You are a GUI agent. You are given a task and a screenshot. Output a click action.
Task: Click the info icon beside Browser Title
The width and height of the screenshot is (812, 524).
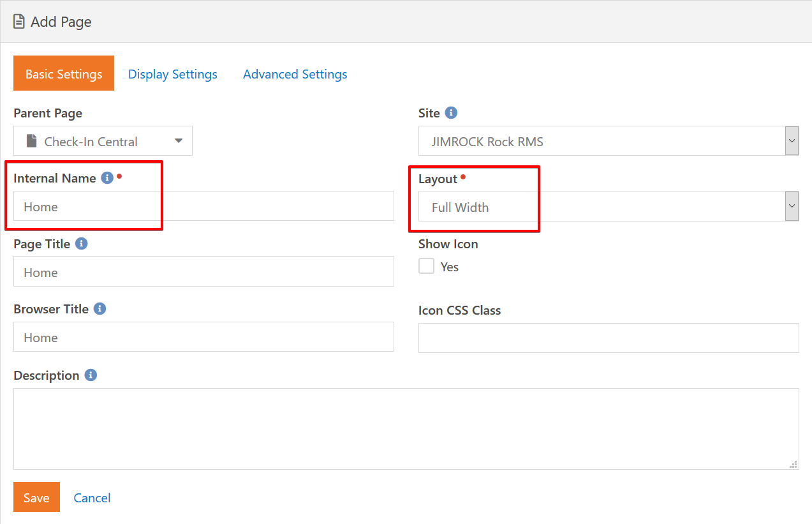[100, 309]
